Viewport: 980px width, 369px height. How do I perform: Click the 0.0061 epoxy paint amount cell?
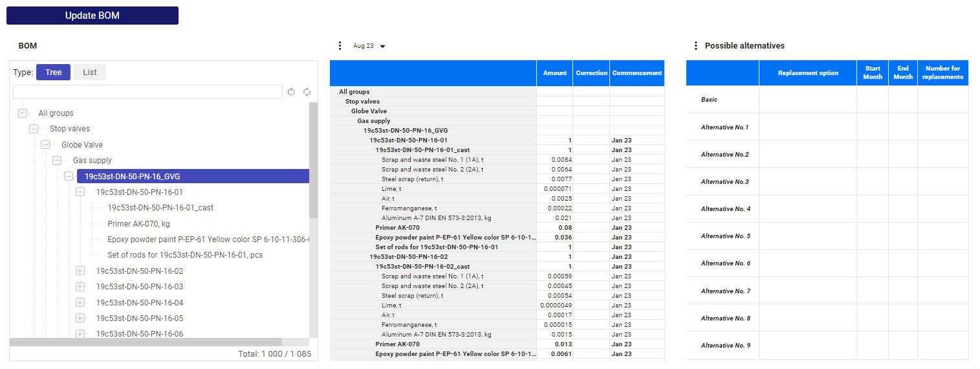[554, 353]
